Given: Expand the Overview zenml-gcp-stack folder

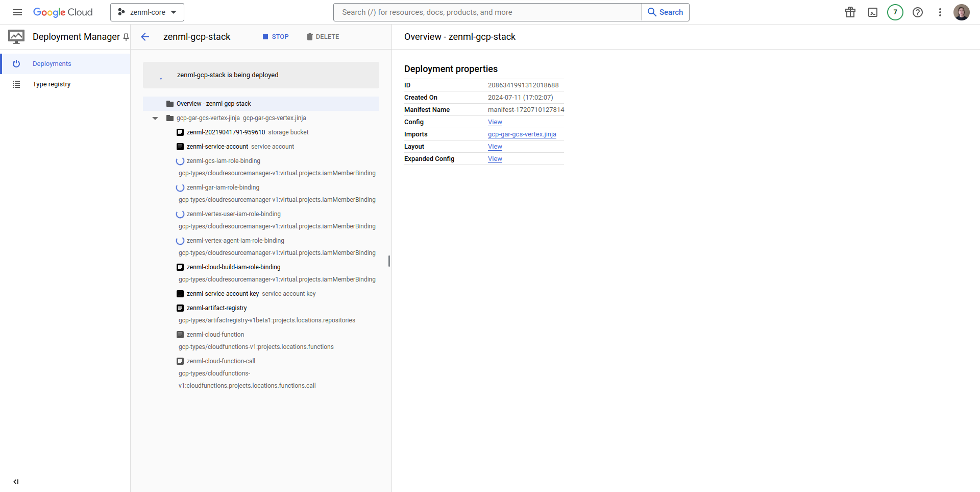Looking at the screenshot, I should pos(214,103).
